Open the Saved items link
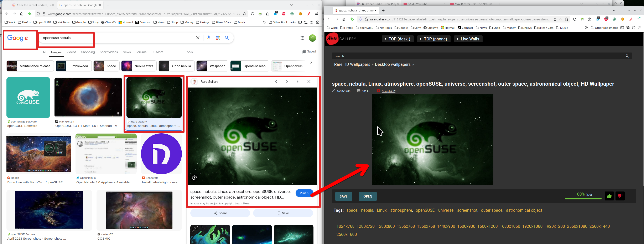 tap(309, 52)
